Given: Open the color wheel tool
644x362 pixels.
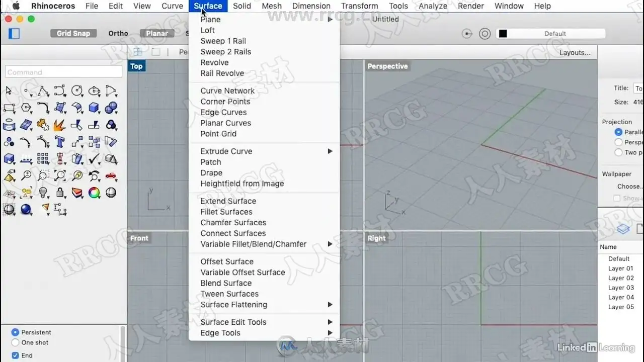Looking at the screenshot, I should (x=94, y=193).
